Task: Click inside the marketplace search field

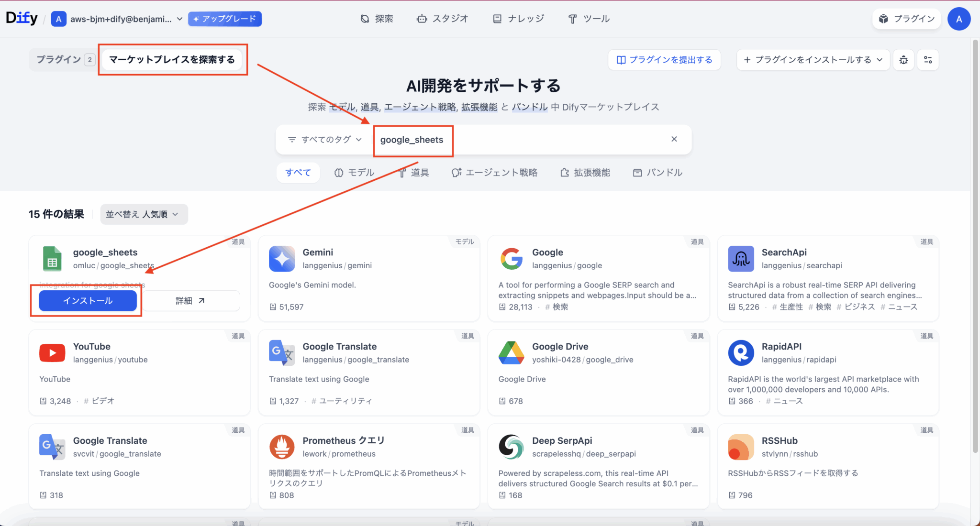Action: point(526,139)
